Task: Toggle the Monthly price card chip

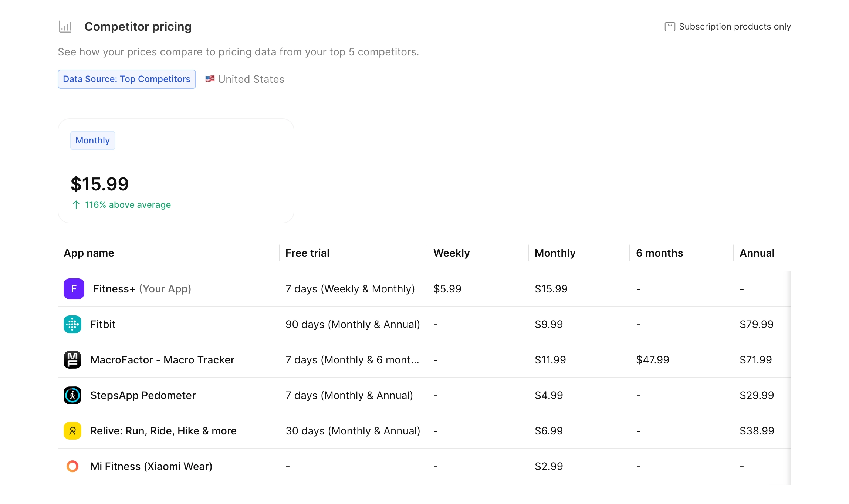Action: click(92, 140)
